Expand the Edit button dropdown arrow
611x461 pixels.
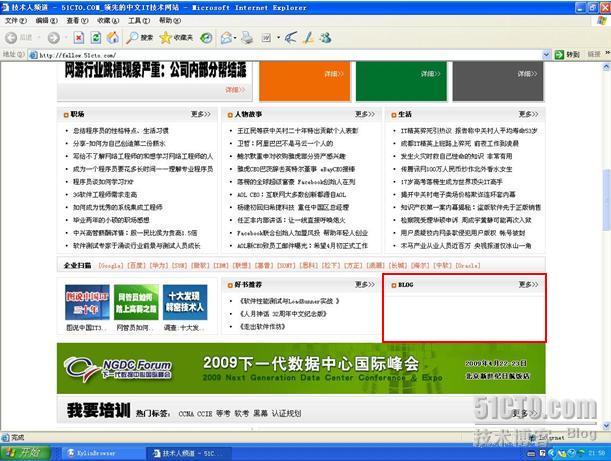point(278,38)
